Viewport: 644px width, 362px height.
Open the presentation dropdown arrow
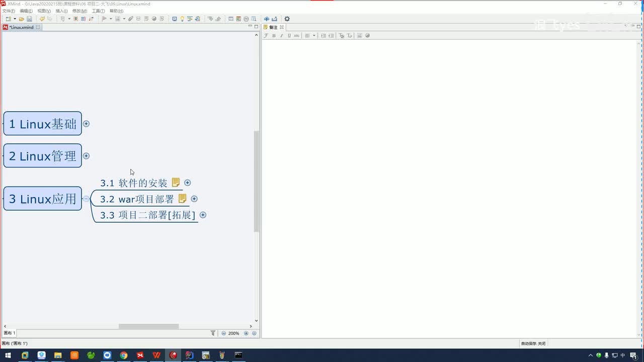click(x=111, y=19)
